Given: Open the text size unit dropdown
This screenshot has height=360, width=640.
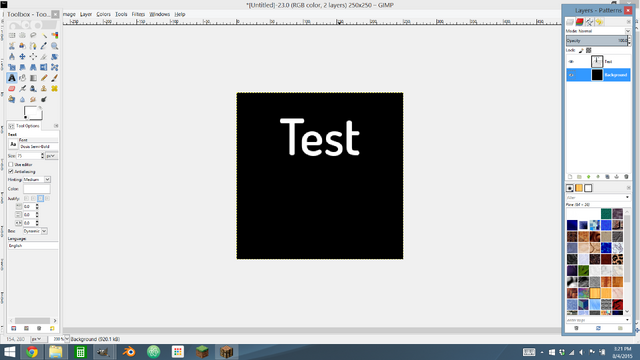Looking at the screenshot, I should 51,156.
